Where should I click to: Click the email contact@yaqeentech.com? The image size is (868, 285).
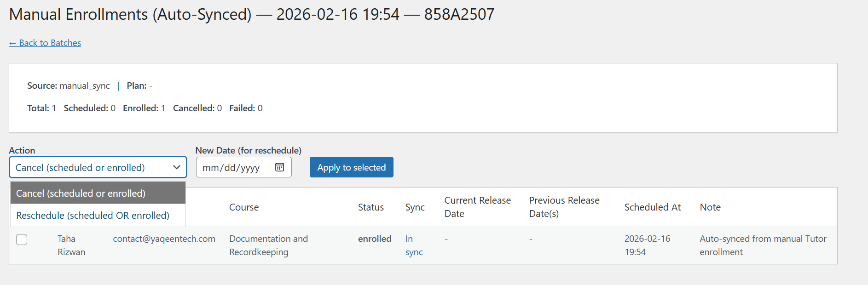(x=164, y=239)
